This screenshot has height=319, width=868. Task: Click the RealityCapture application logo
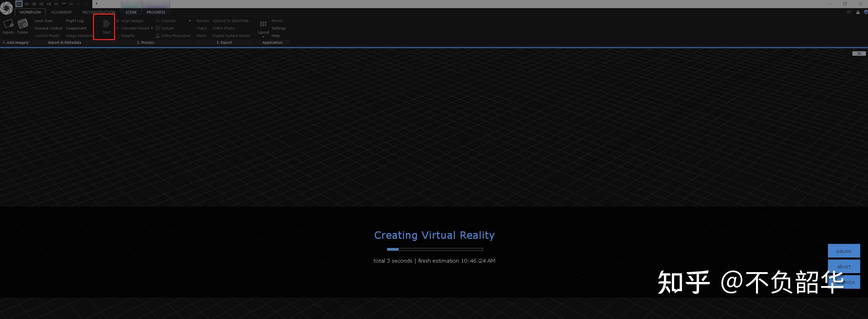coord(6,8)
